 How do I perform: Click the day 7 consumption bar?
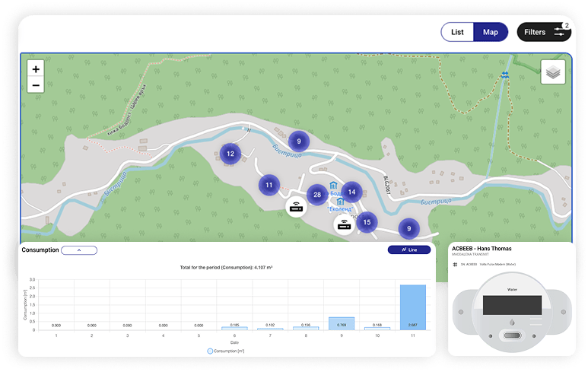point(270,329)
